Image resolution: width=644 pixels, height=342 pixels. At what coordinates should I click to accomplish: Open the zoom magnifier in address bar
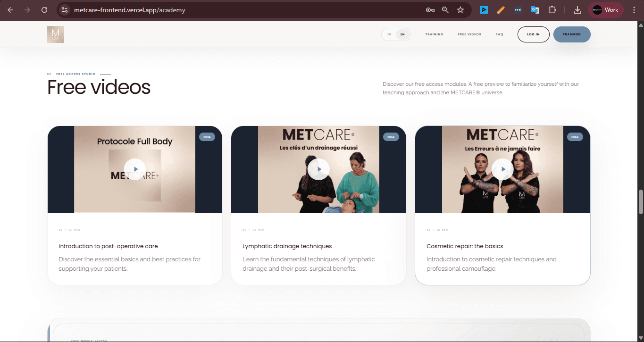click(445, 10)
